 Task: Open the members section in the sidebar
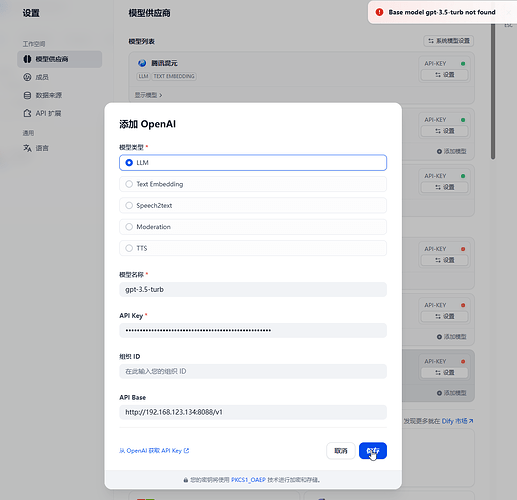tap(59, 77)
